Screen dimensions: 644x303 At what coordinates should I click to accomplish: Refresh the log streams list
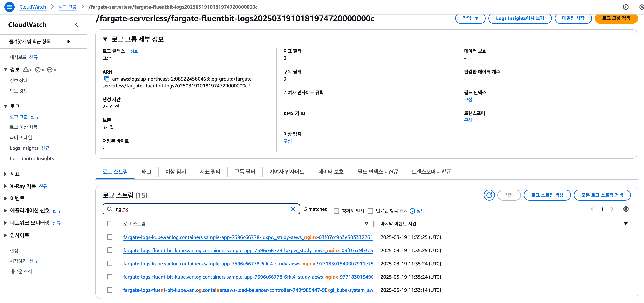click(x=489, y=195)
